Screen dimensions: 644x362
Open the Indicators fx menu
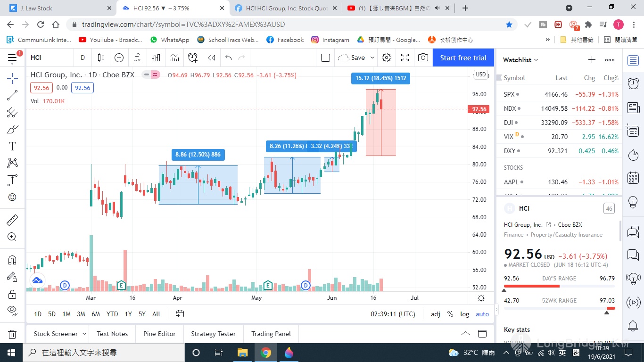pyautogui.click(x=137, y=58)
